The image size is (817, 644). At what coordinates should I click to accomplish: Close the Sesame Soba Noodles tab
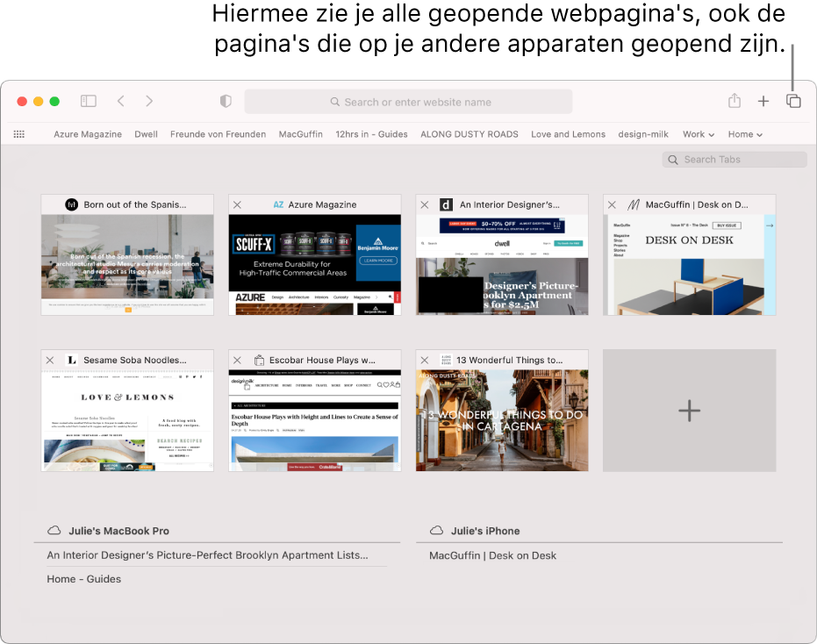tap(50, 360)
